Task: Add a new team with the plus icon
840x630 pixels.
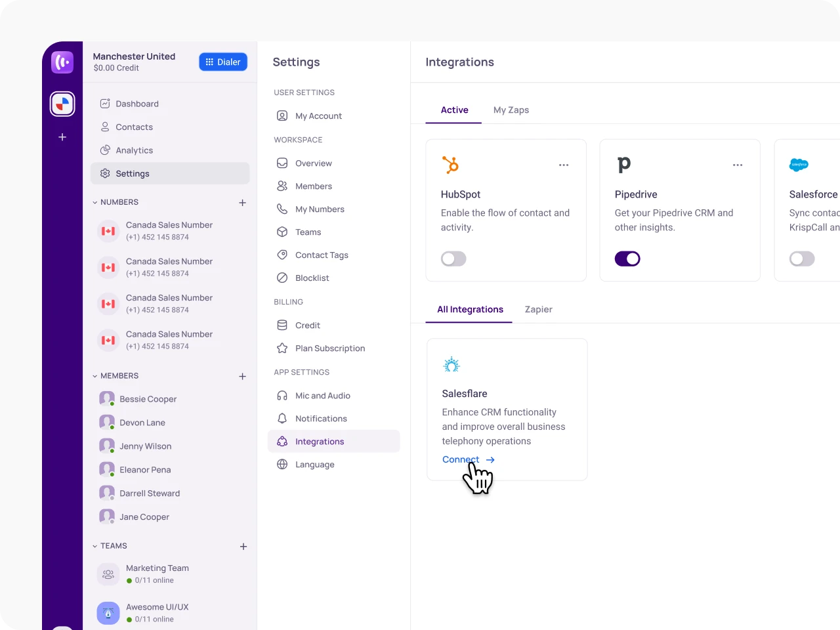Action: pyautogui.click(x=243, y=546)
